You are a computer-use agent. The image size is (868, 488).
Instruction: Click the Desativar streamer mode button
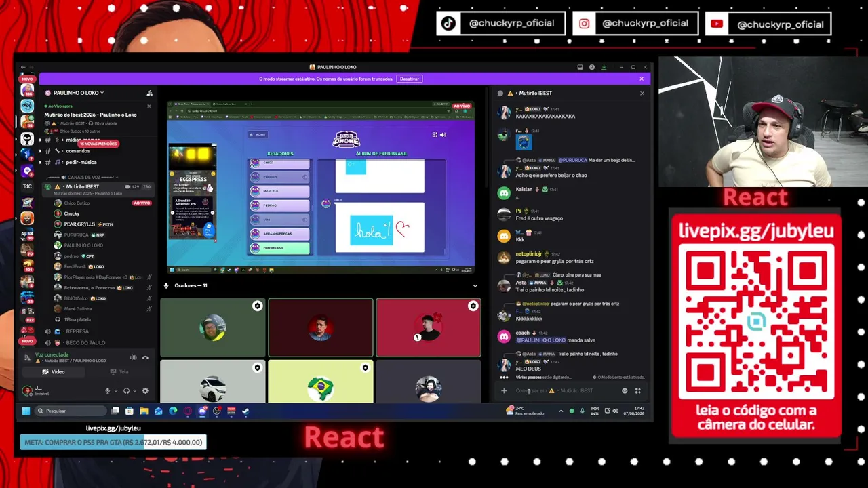[x=410, y=79]
